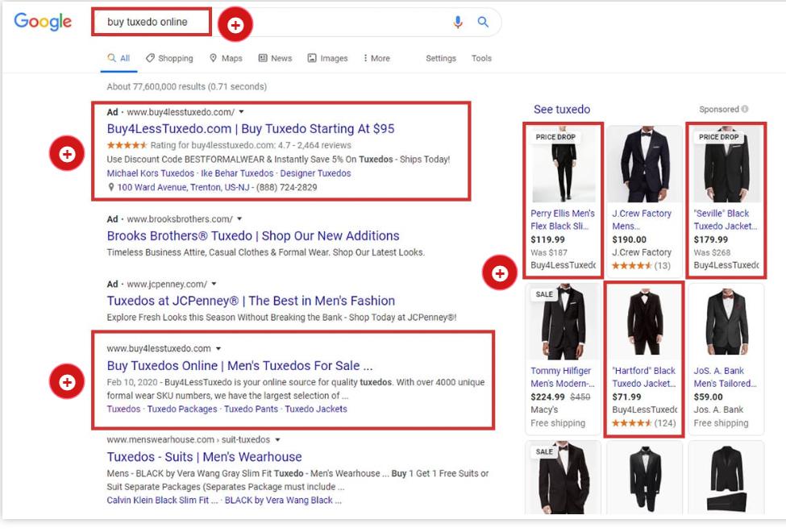Open Buy4LessTuxedo.com Buy Tuxedo Starting At $95 ad
This screenshot has height=532, width=786.
coord(251,129)
